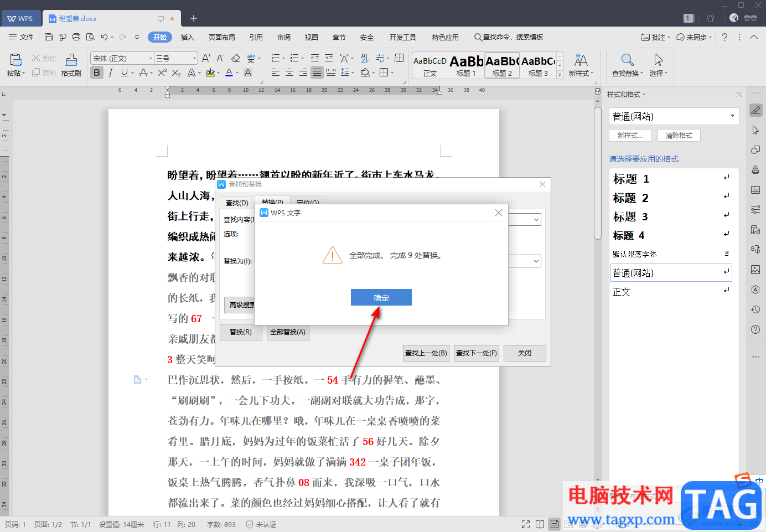Open the 查找内容 combo box arrow
This screenshot has width=766, height=532.
click(x=536, y=220)
